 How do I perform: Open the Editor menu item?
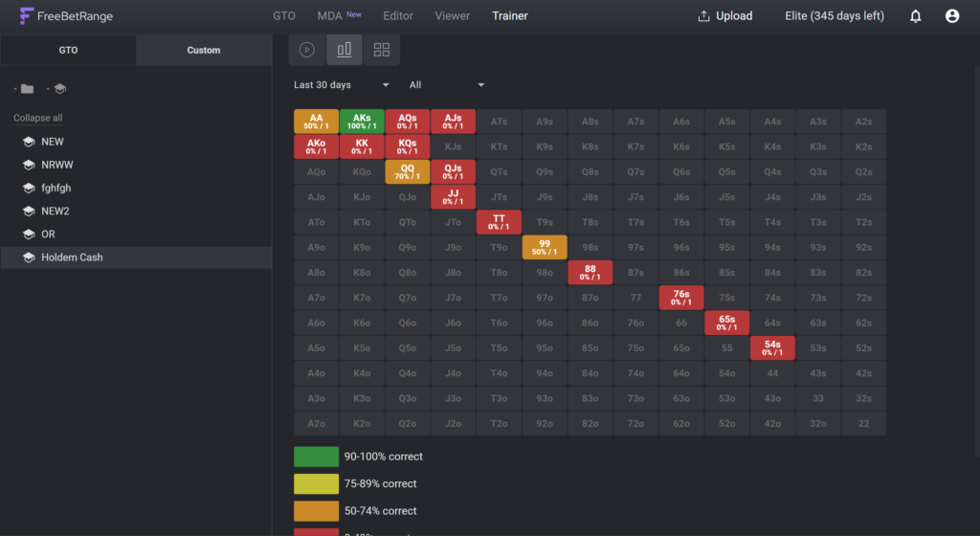398,16
